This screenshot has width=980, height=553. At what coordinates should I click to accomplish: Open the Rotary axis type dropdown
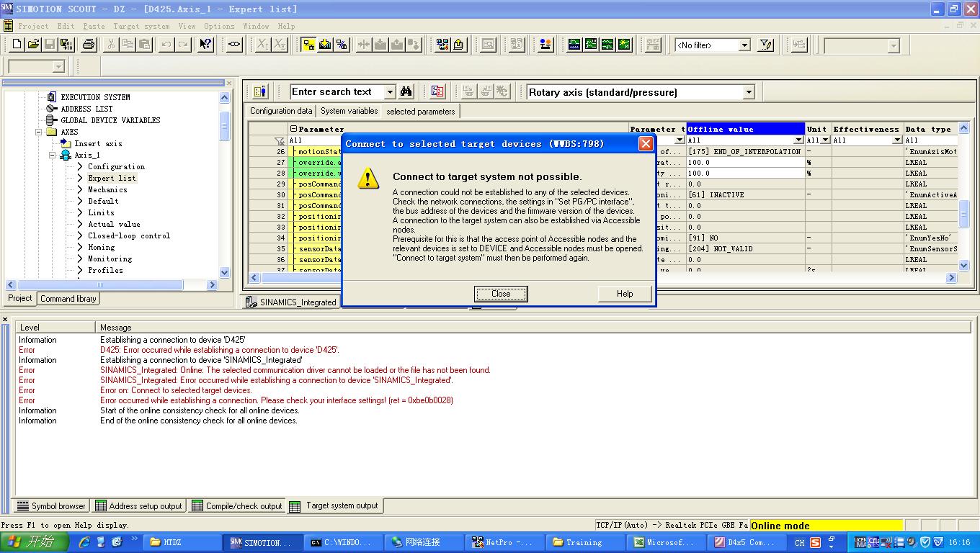point(749,92)
